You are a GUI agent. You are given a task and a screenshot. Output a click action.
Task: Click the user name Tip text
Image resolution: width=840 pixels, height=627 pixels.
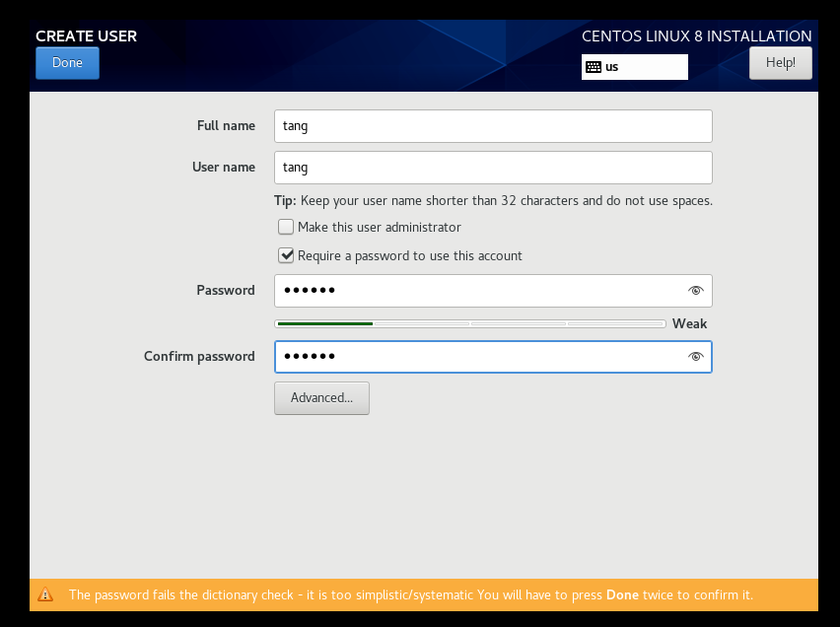point(493,201)
